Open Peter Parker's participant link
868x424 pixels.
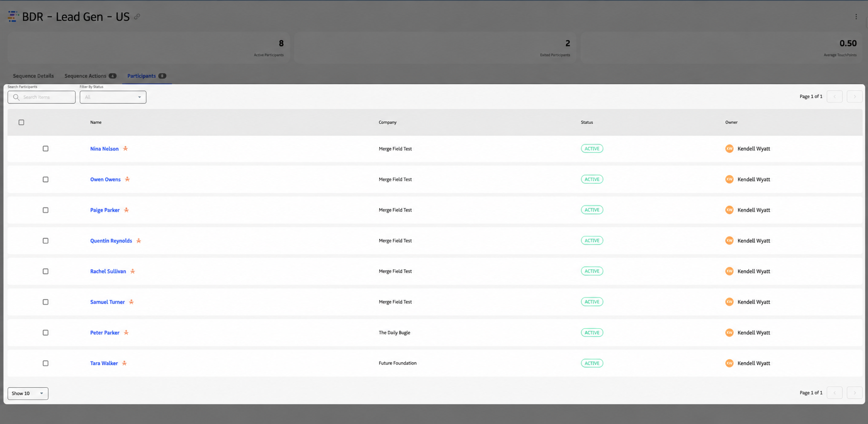[x=105, y=333]
